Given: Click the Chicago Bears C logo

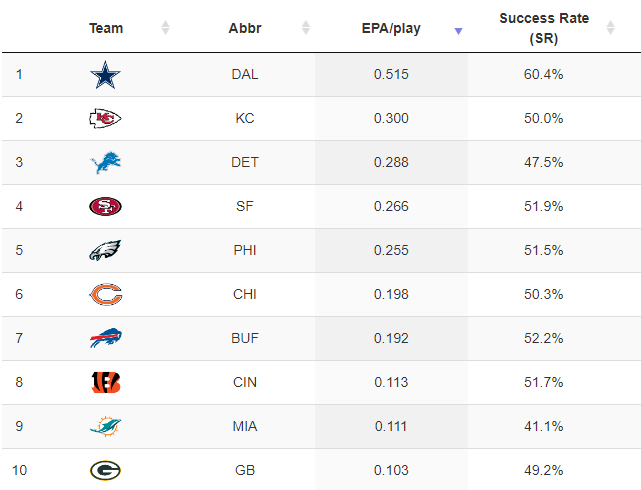Looking at the screenshot, I should pyautogui.click(x=105, y=294).
